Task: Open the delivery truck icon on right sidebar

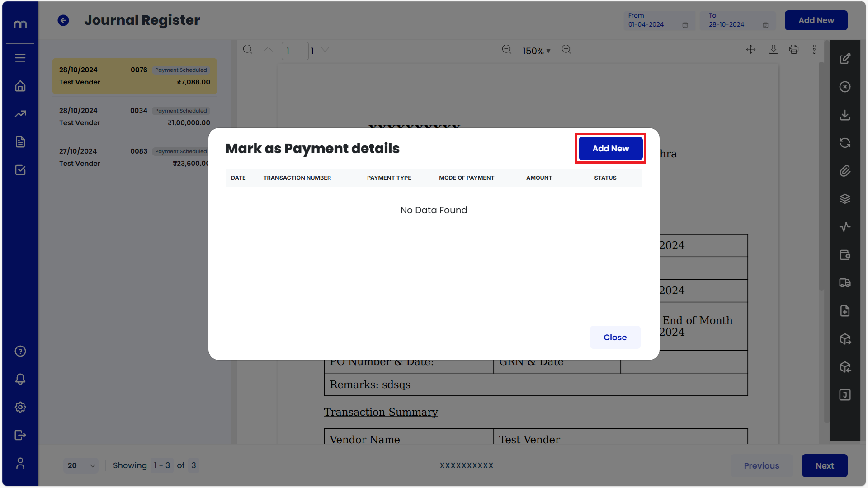Action: [845, 283]
